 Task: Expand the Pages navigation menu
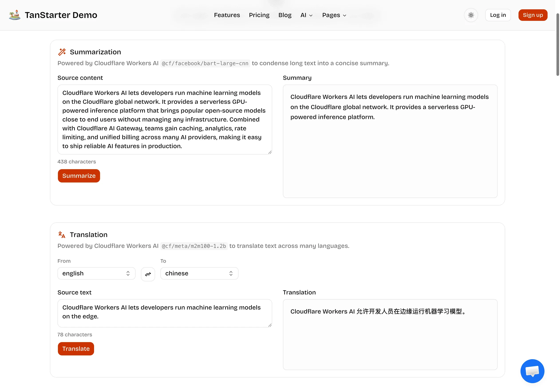[x=334, y=15]
